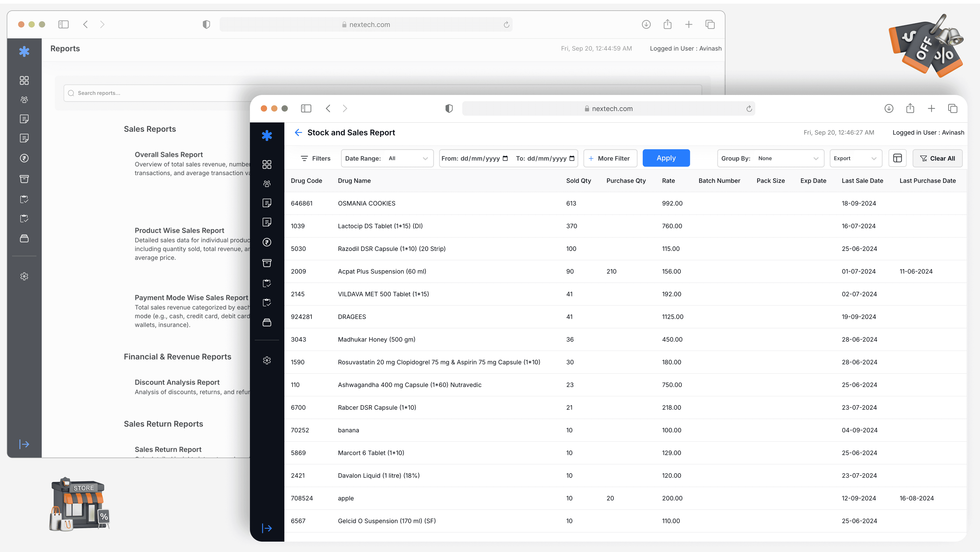Open Sales Return Report in back window
Viewport: 980px width, 552px height.
168,449
